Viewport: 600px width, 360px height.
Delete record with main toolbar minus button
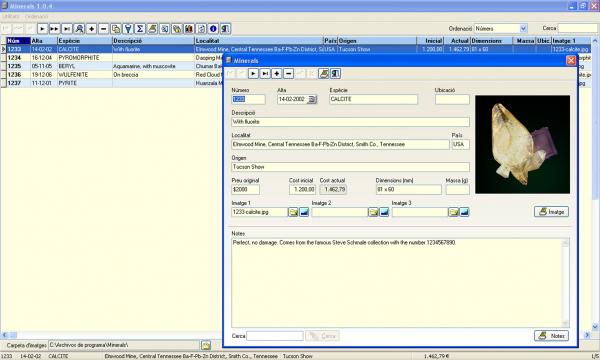coord(104,29)
